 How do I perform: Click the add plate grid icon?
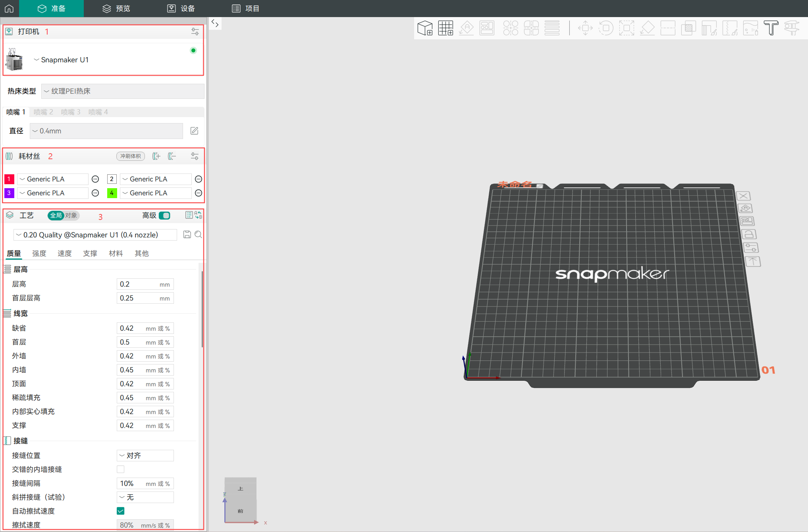(445, 28)
